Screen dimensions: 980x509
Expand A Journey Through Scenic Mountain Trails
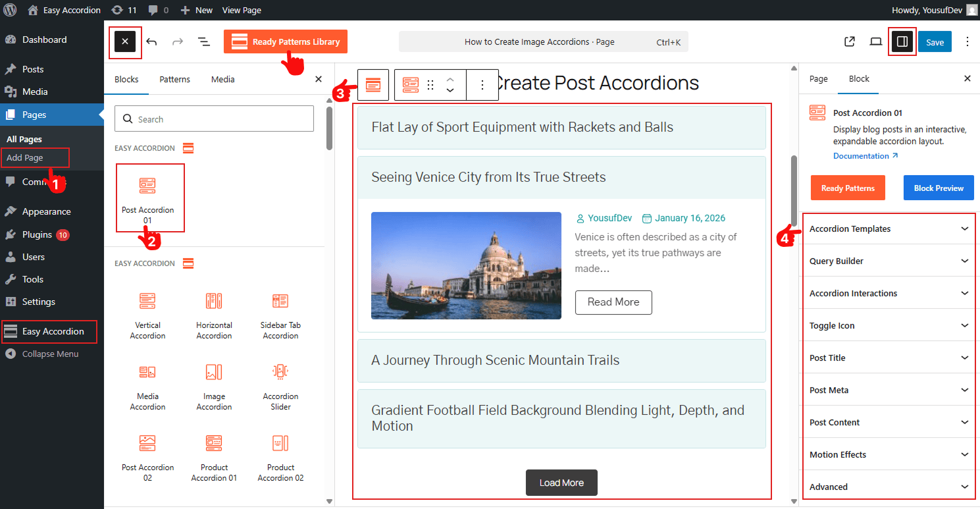tap(561, 360)
